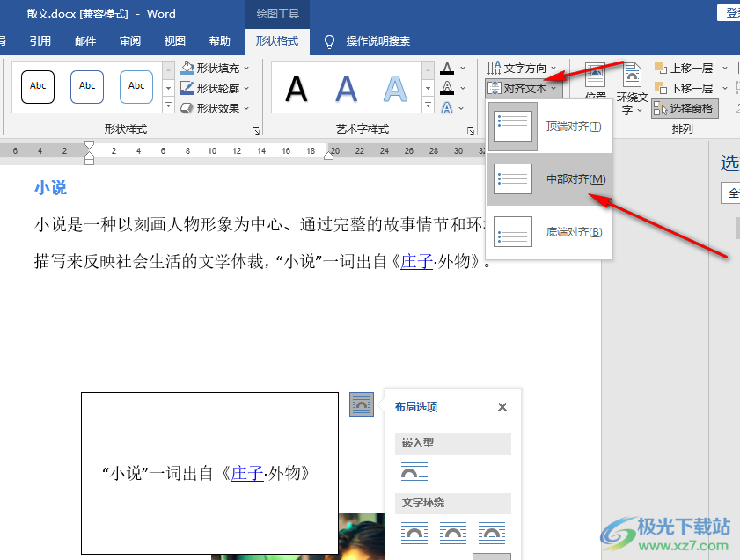
Task: Switch to the Mailings (邮件) tab
Action: [85, 41]
